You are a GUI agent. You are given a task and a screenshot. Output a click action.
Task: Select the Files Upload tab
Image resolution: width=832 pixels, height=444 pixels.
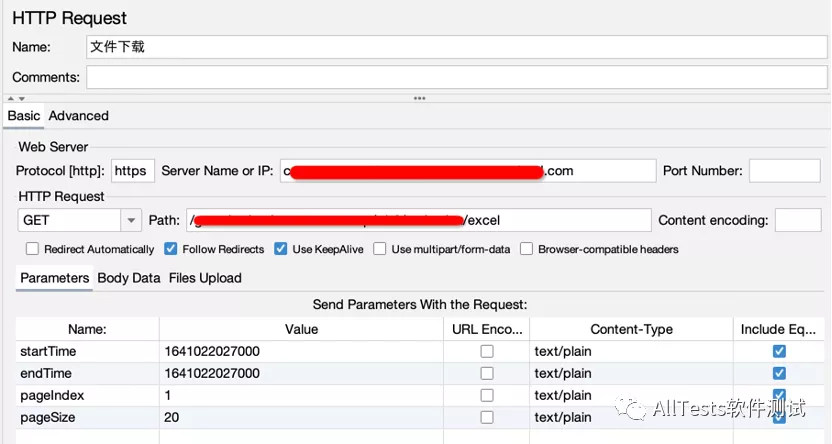coord(205,278)
